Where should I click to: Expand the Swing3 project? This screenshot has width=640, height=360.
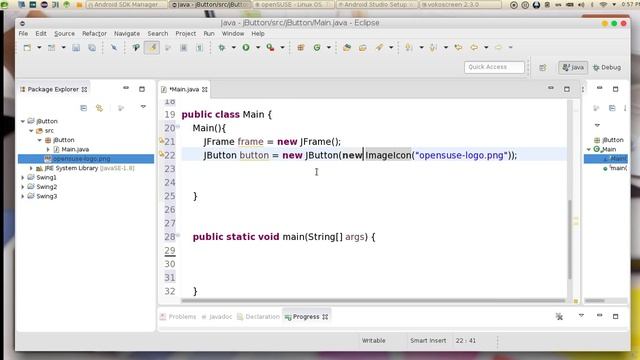pyautogui.click(x=23, y=196)
